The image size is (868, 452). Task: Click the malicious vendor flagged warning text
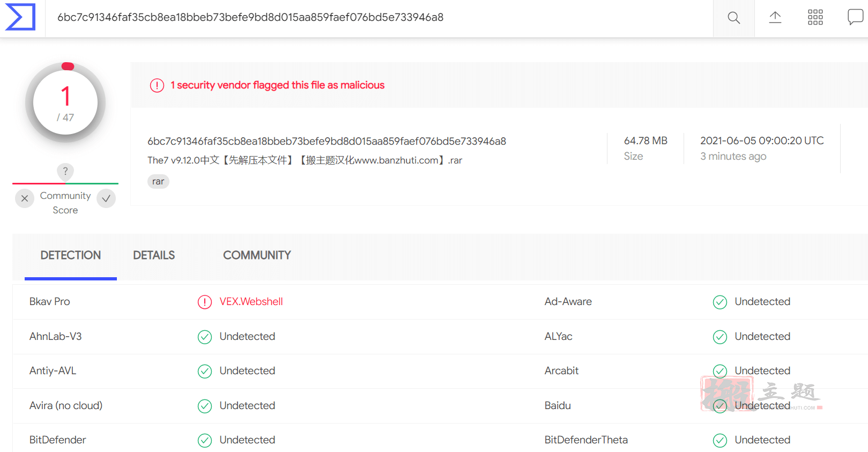pos(278,85)
